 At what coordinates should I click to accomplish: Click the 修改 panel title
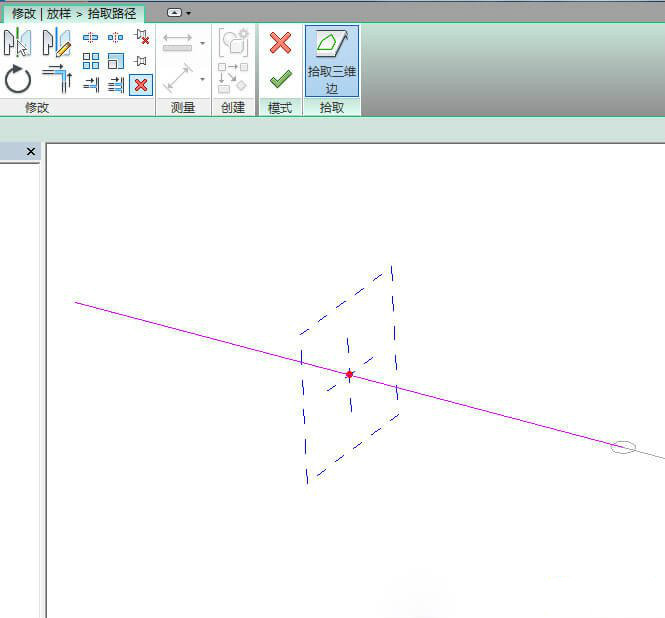[37, 107]
